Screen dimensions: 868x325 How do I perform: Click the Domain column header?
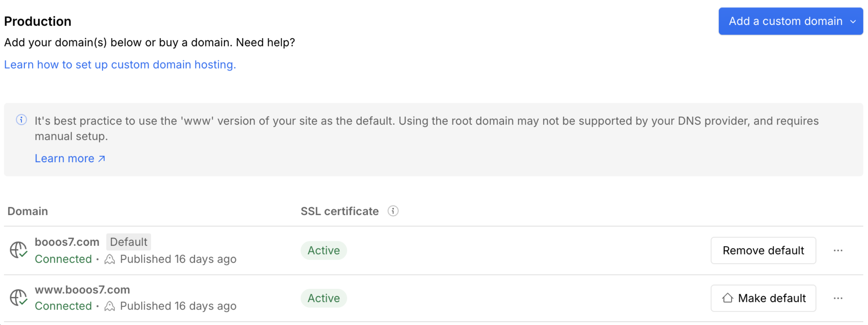point(28,211)
